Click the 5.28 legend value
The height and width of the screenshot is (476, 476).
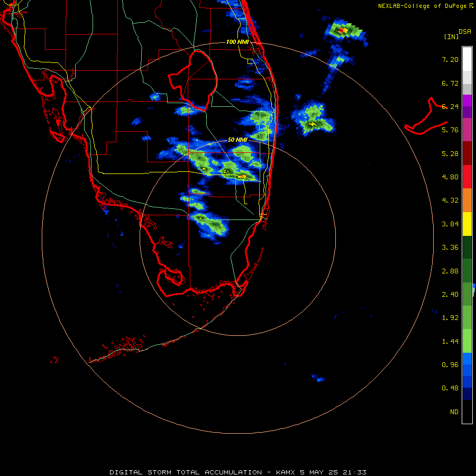pos(450,153)
